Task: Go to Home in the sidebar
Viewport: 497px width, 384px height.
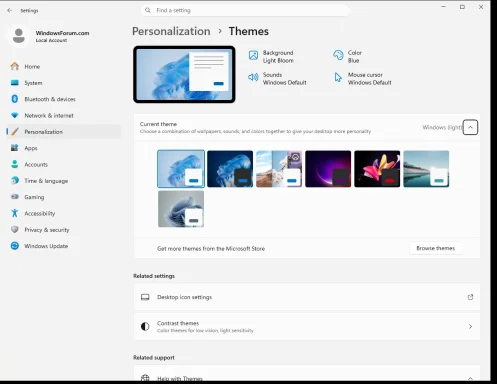Action: click(x=63, y=66)
